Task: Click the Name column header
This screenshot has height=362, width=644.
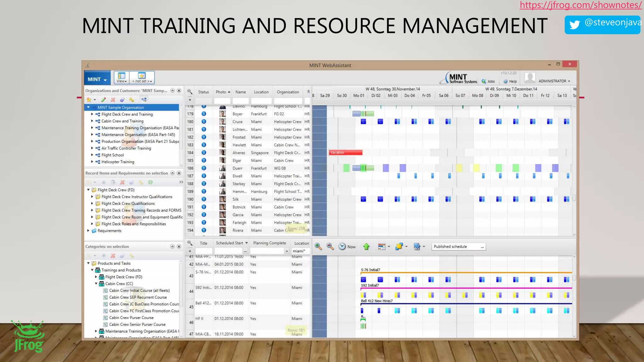Action: click(241, 92)
